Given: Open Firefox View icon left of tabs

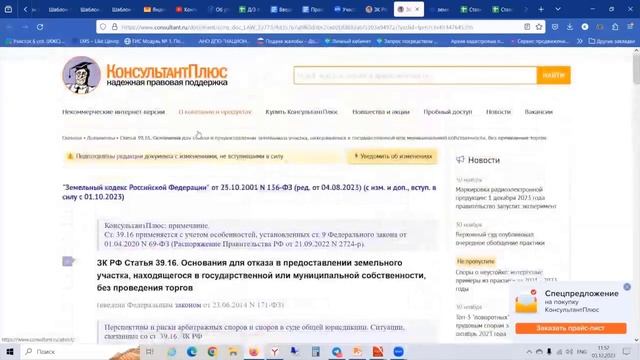Looking at the screenshot, I should coord(8,9).
